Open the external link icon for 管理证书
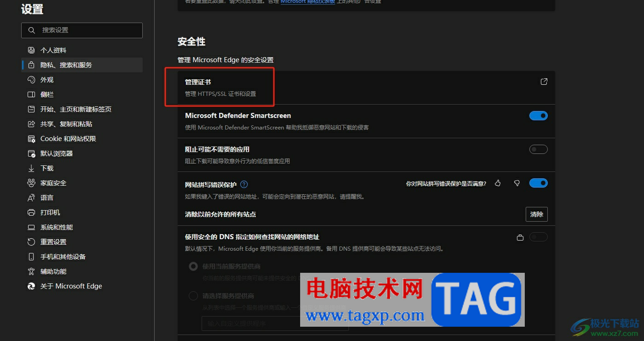644x341 pixels. click(544, 82)
